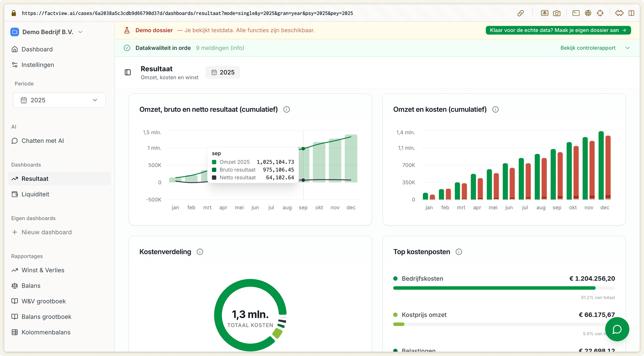Open the extensions puzzle icon

point(619,13)
